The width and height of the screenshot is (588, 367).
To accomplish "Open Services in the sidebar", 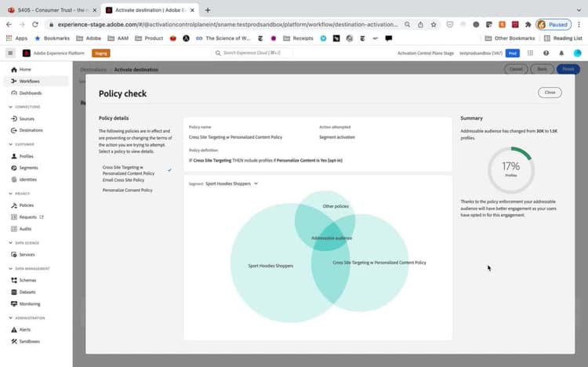I will pos(24,254).
